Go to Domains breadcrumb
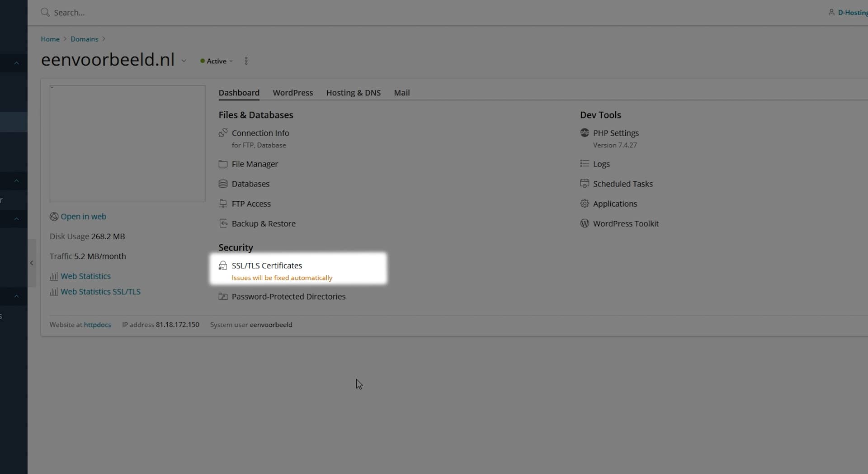This screenshot has width=868, height=474. click(84, 39)
